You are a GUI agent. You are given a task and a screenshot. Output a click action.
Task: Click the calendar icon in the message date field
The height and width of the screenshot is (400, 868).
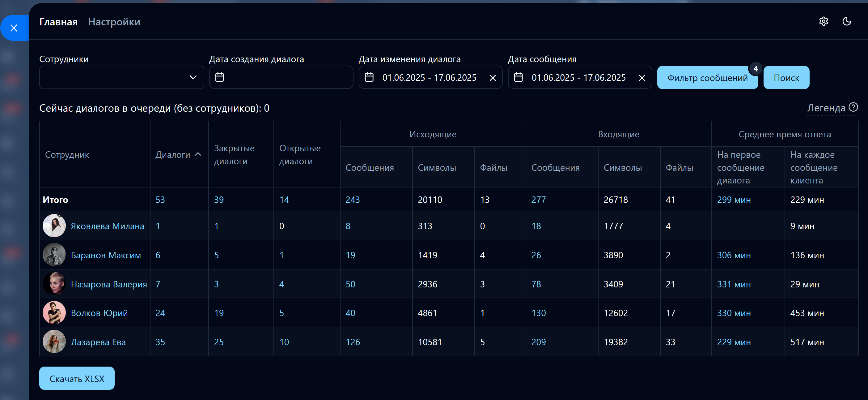pos(518,77)
